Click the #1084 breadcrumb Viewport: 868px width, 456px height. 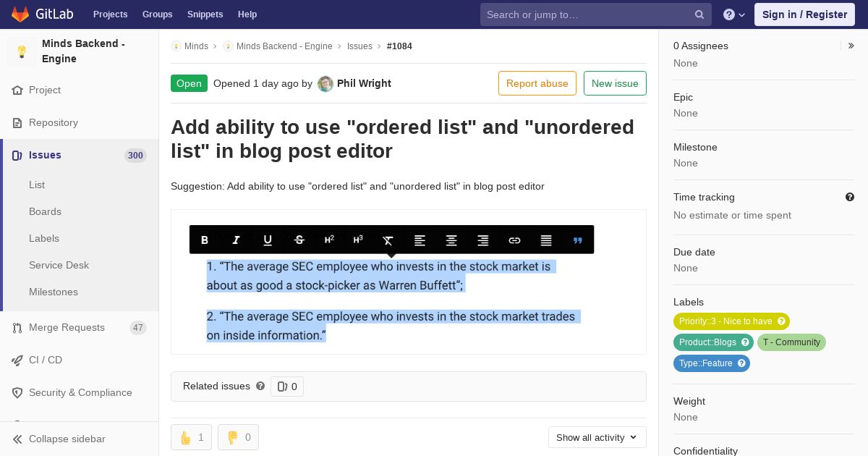[x=399, y=46]
